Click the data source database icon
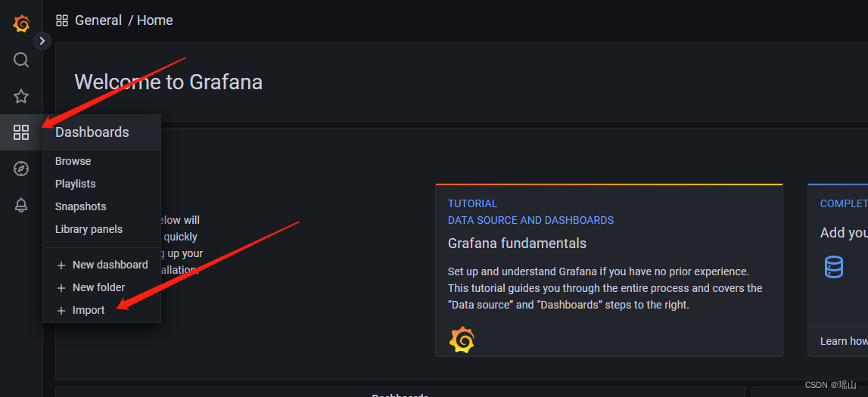The image size is (868, 397). [833, 267]
